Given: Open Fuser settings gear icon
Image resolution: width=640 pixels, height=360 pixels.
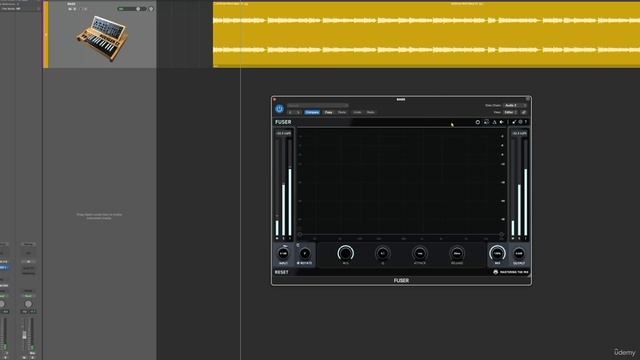Looking at the screenshot, I should coord(520,122).
